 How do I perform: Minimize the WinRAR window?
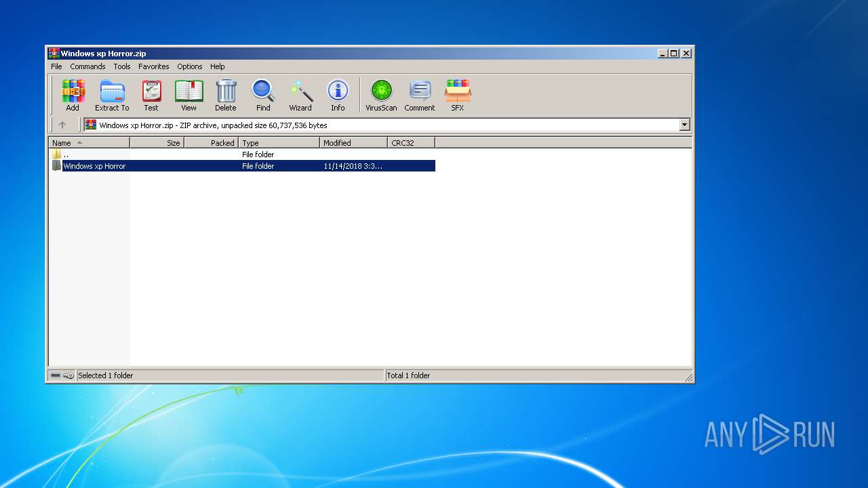(x=662, y=53)
